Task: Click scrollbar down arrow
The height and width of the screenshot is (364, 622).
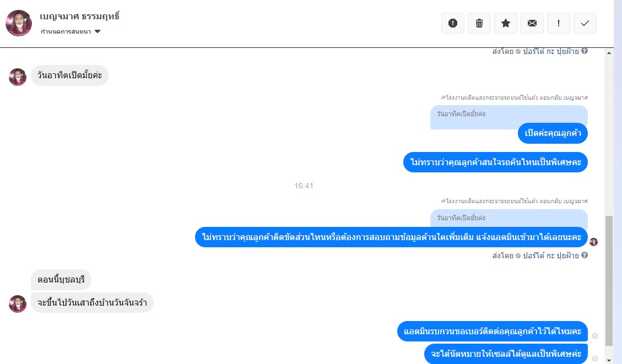Action: (609, 360)
